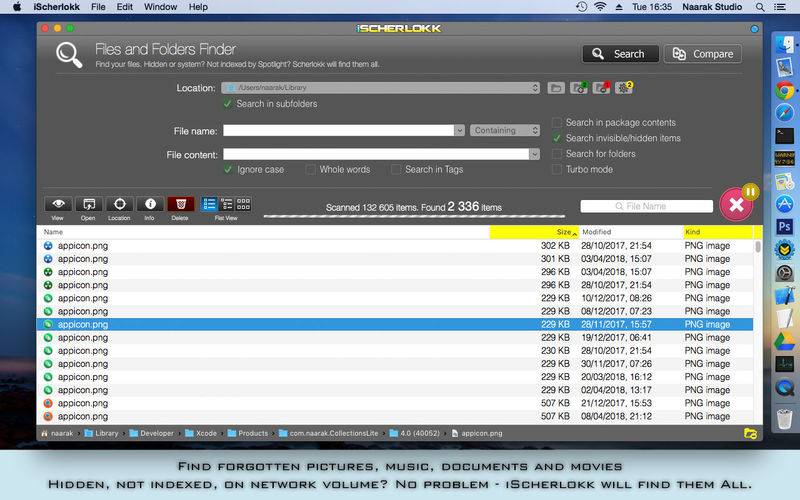Click the File Name filter search box

click(x=646, y=206)
